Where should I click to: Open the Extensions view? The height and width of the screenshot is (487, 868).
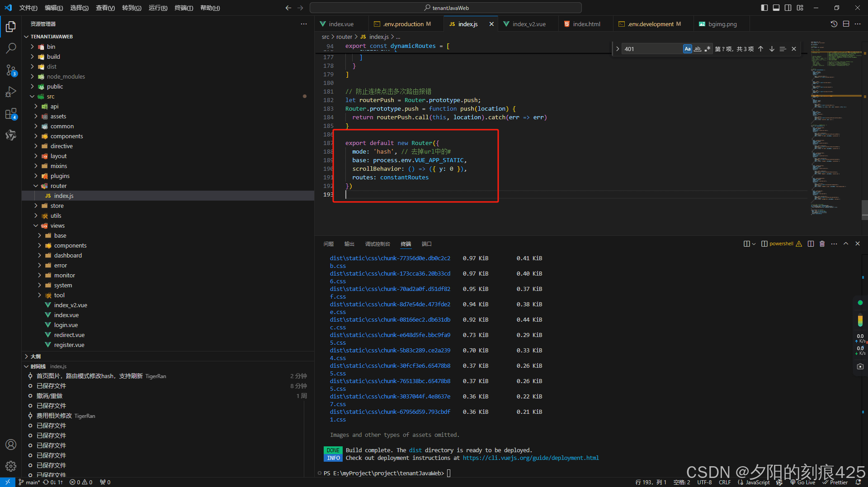pyautogui.click(x=11, y=114)
